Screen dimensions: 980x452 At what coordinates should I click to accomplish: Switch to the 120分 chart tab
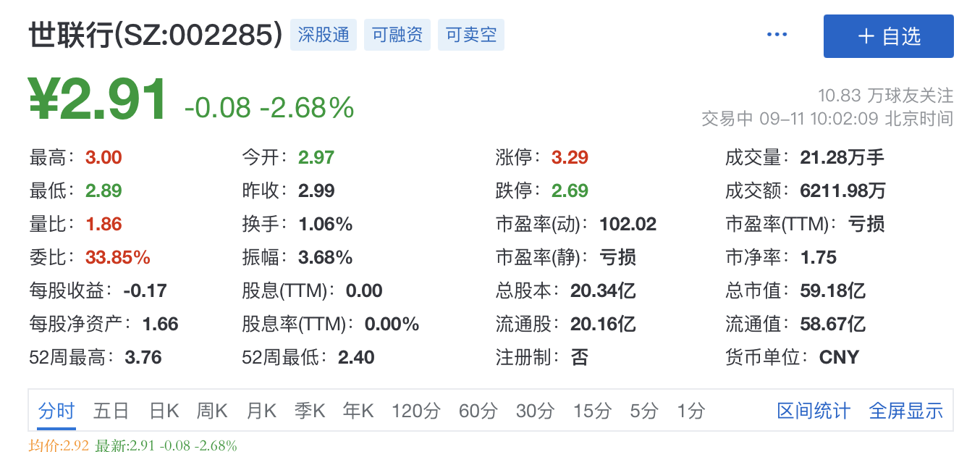[416, 411]
